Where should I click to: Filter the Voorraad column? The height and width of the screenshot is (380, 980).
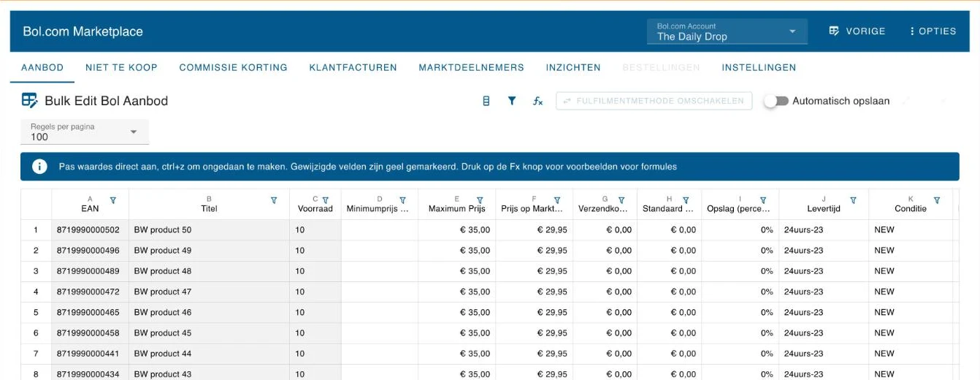click(325, 200)
